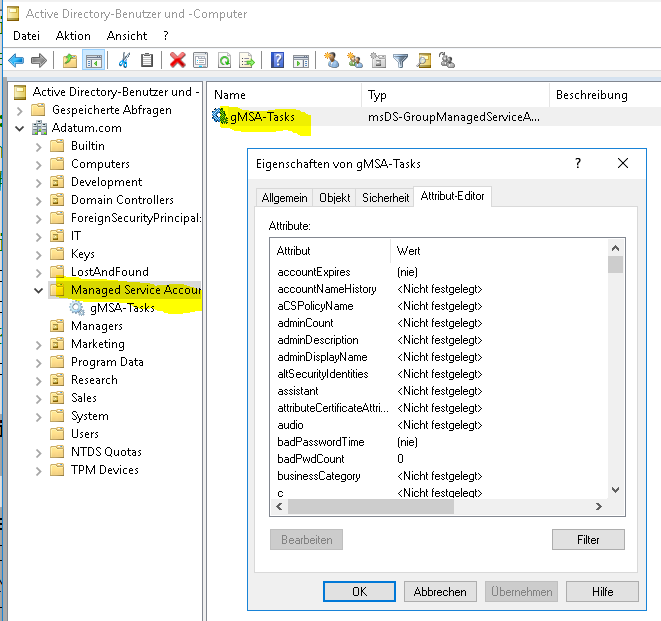Select the adminCount attribute row
Screen dimensions: 661x621
[x=438, y=323]
